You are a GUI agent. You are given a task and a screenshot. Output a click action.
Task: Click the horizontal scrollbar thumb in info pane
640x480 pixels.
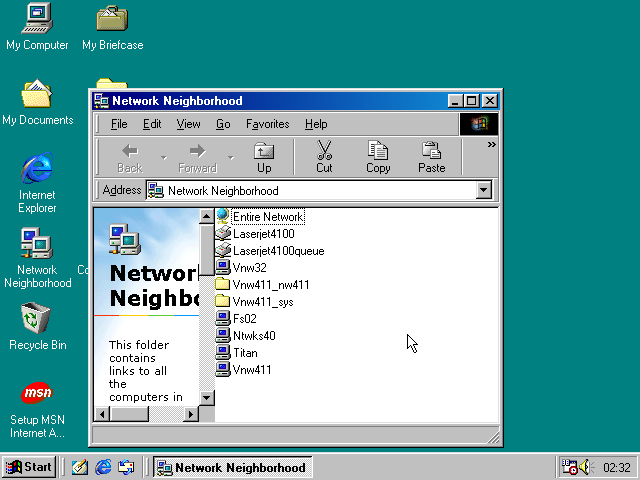(x=129, y=414)
